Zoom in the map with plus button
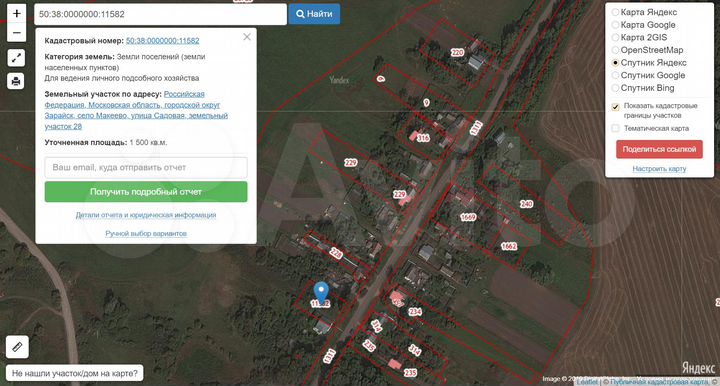720x386 pixels. 17,14
